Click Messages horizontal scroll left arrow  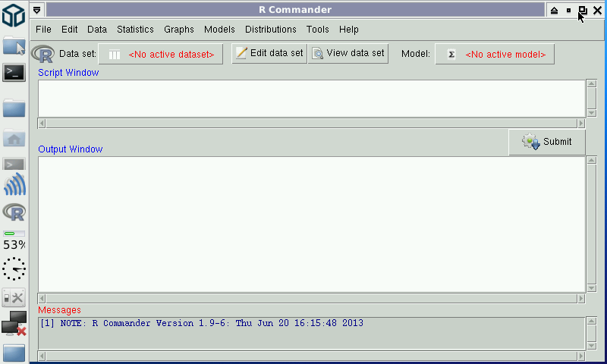[42, 356]
